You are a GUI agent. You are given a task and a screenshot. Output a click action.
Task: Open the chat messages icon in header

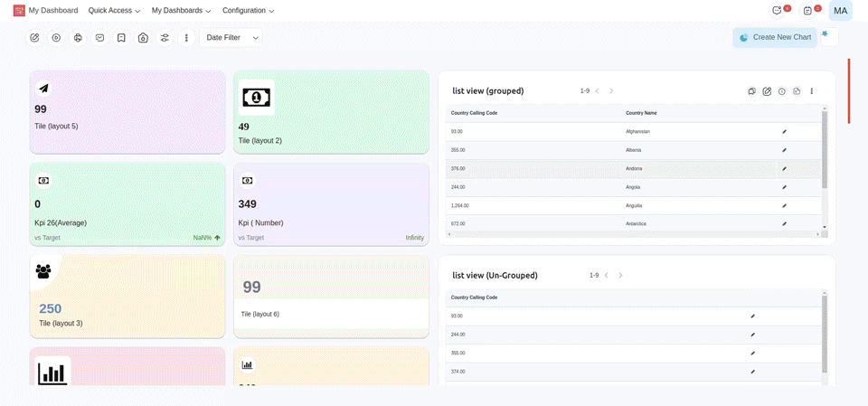(x=777, y=11)
